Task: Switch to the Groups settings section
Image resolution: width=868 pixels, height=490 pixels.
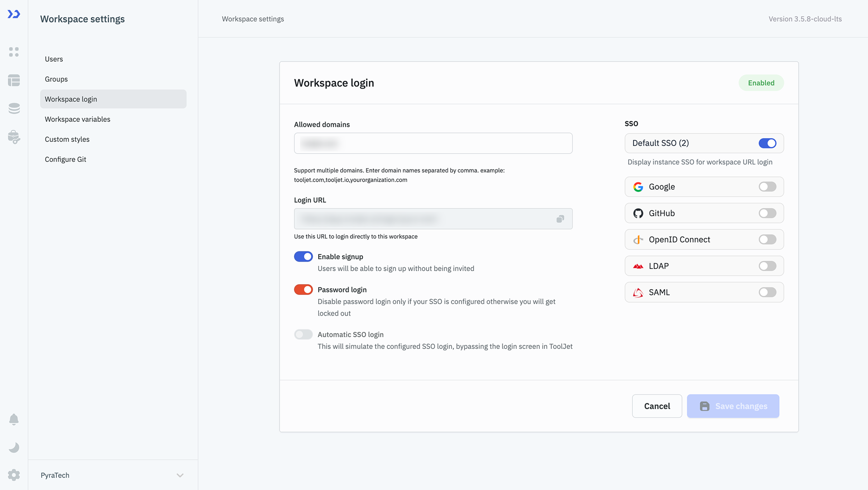Action: [x=56, y=79]
